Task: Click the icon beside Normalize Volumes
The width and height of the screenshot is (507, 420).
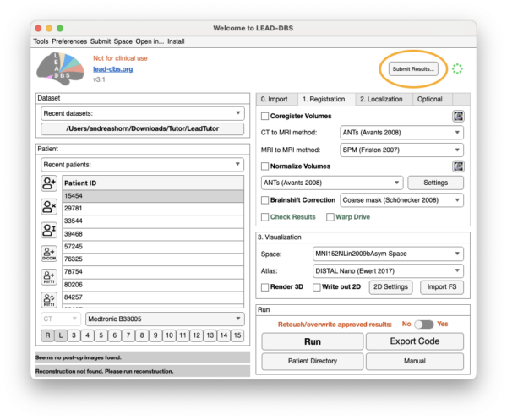Action: [x=458, y=166]
